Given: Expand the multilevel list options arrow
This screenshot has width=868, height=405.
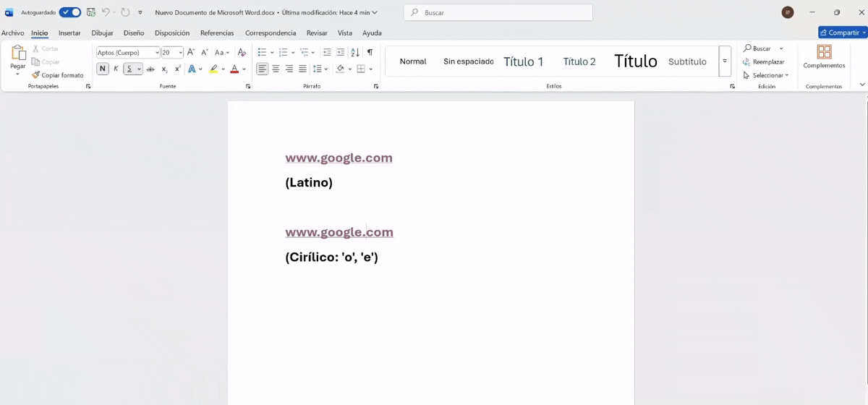Looking at the screenshot, I should pyautogui.click(x=314, y=53).
